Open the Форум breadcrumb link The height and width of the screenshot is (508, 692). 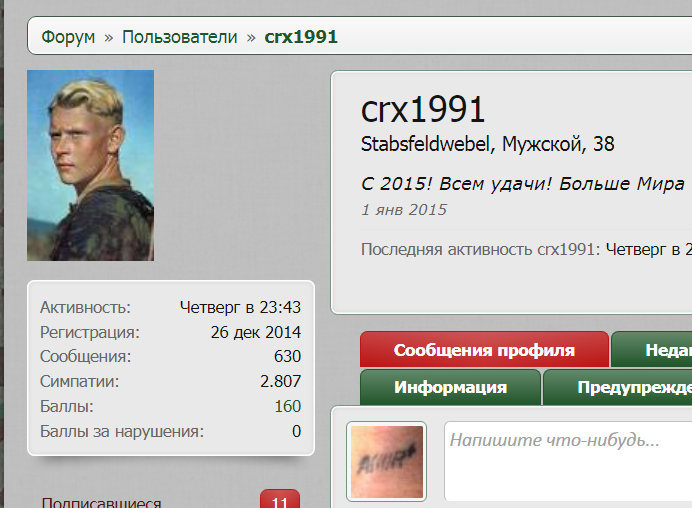click(68, 37)
